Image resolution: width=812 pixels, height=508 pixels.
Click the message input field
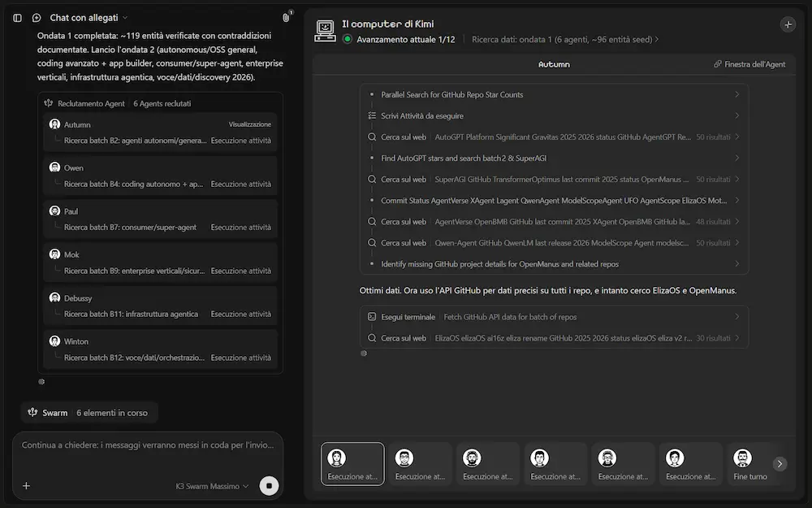(148, 451)
